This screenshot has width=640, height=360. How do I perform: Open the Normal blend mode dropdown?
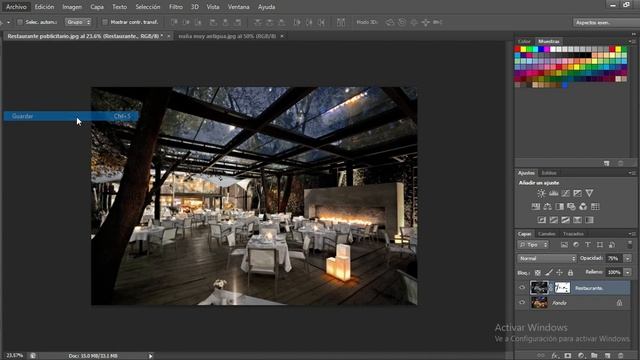547,258
